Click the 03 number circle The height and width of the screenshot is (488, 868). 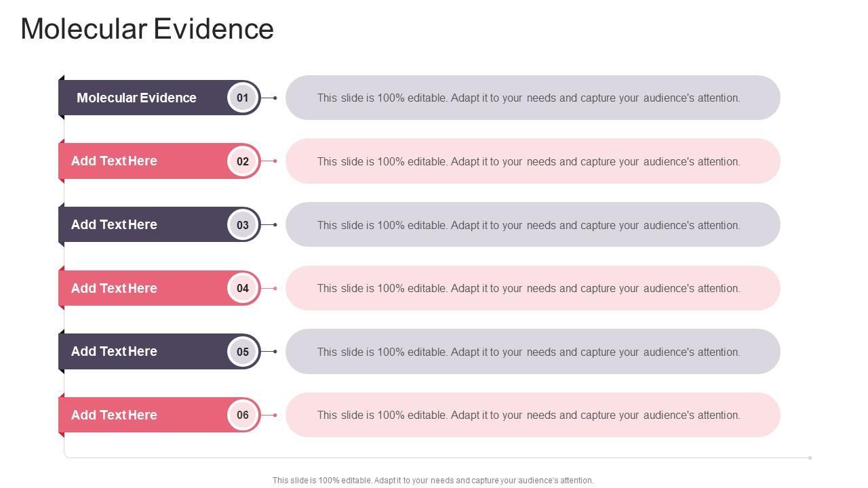pyautogui.click(x=243, y=225)
